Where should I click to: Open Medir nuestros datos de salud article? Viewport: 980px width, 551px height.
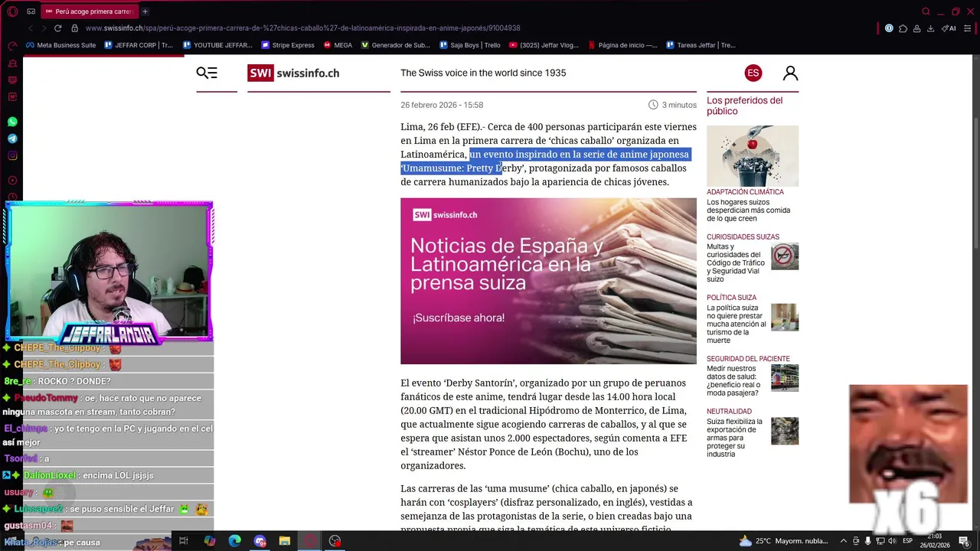733,380
